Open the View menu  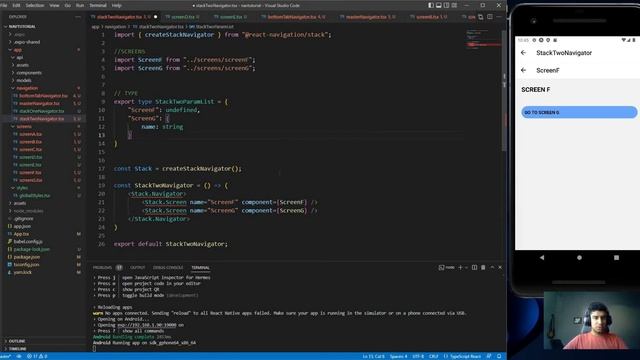point(54,5)
